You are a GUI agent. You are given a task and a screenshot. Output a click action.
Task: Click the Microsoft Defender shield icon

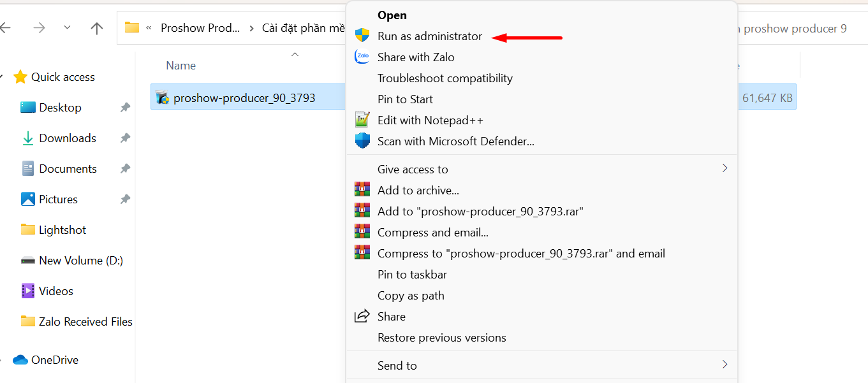[362, 141]
